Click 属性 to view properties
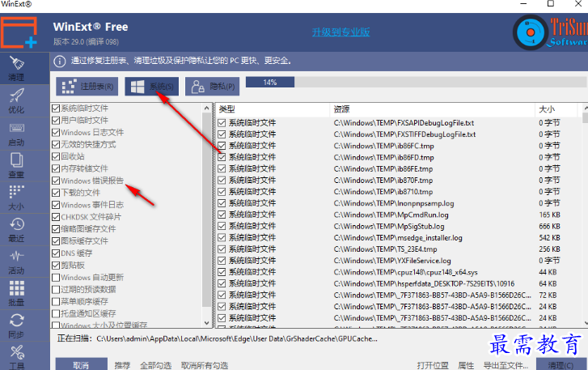The width and height of the screenshot is (588, 370). (466, 365)
